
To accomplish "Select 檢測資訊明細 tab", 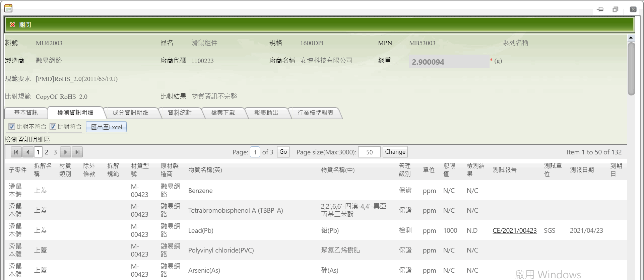I will pyautogui.click(x=75, y=113).
